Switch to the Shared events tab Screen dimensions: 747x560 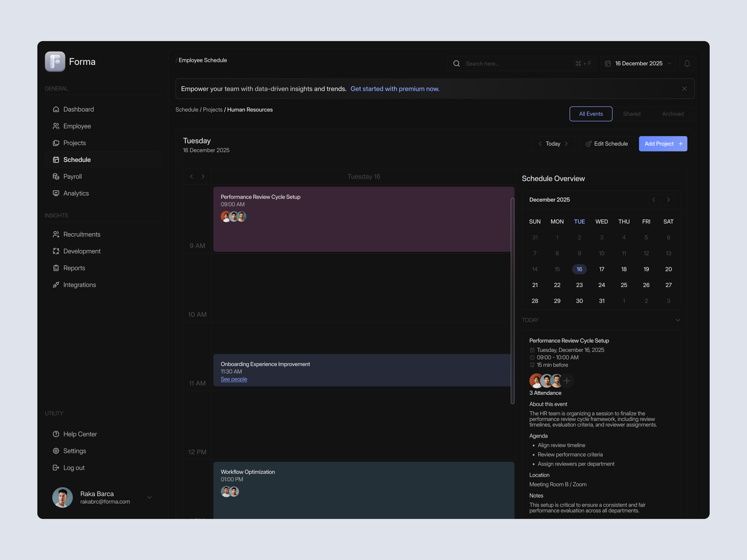pyautogui.click(x=632, y=114)
